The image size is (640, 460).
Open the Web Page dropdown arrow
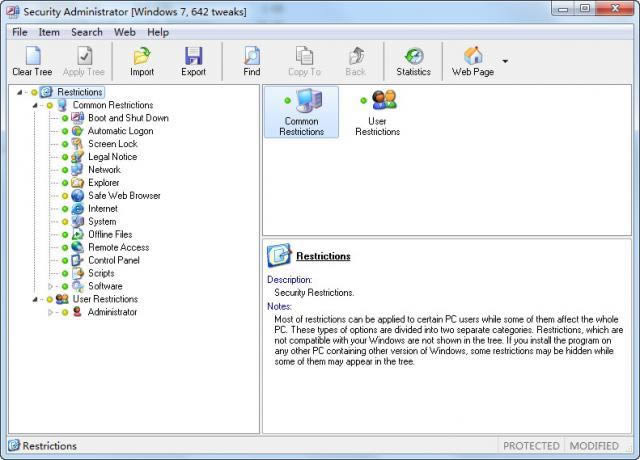point(505,61)
